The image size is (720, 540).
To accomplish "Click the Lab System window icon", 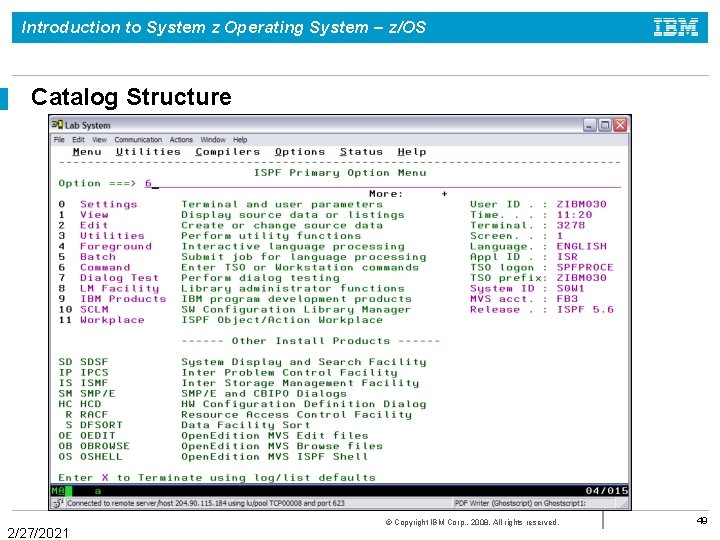I will pos(57,125).
